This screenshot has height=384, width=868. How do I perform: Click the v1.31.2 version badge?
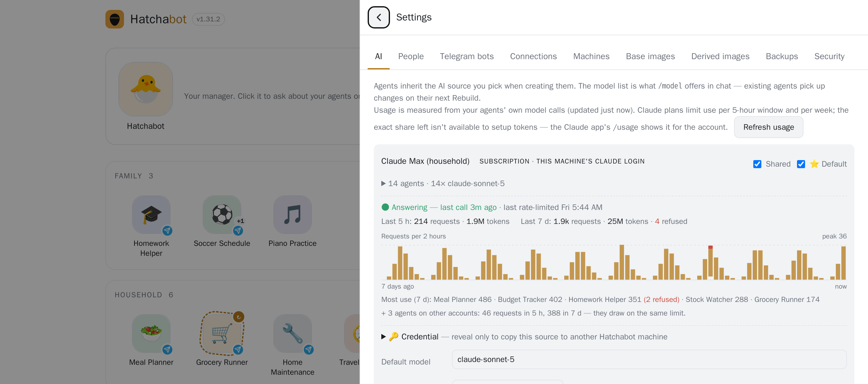[208, 19]
